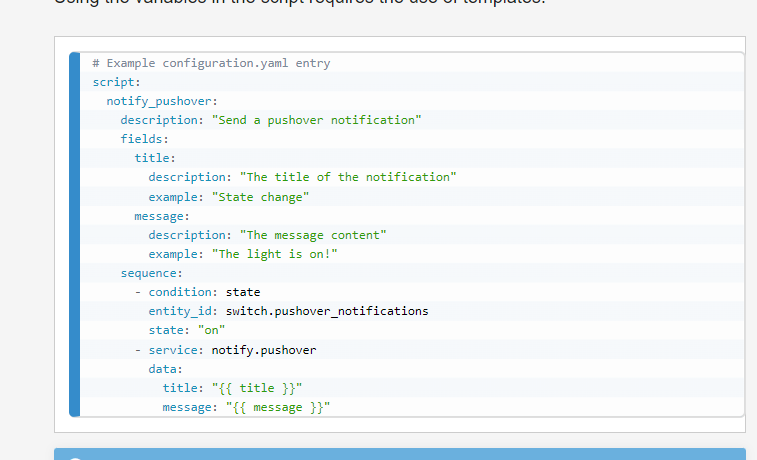Click the '# Example configuration.yaml entry' comment

(x=211, y=63)
